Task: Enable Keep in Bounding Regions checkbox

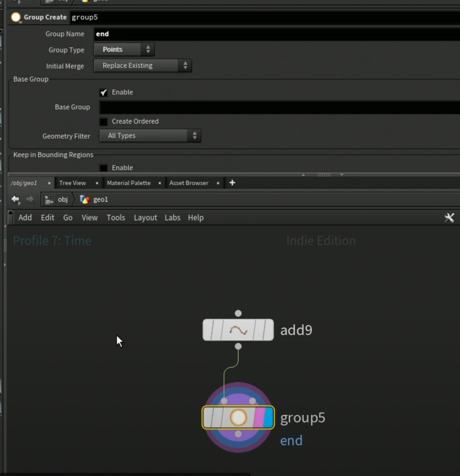Action: point(104,168)
